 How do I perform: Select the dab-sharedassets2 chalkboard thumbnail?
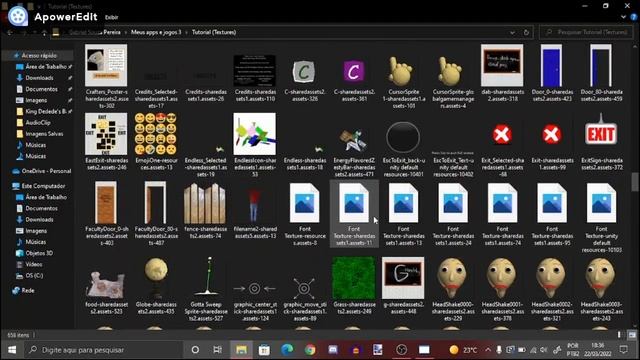coord(502,65)
